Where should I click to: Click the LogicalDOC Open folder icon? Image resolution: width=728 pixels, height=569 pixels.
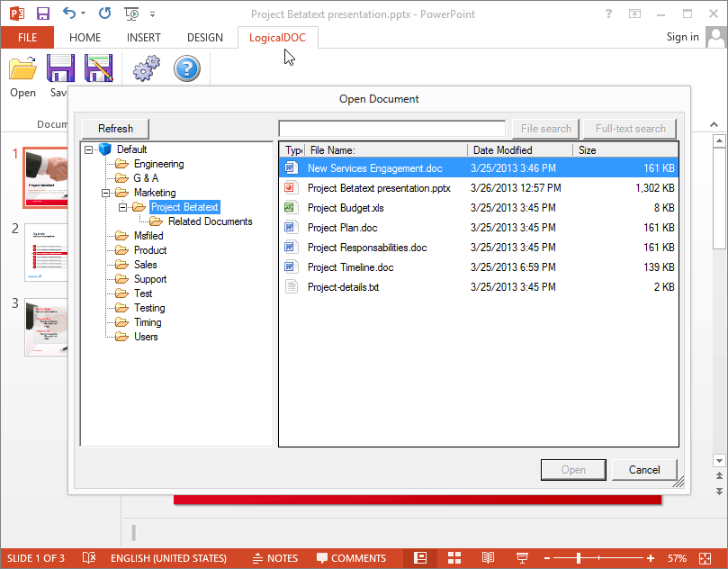pyautogui.click(x=22, y=68)
